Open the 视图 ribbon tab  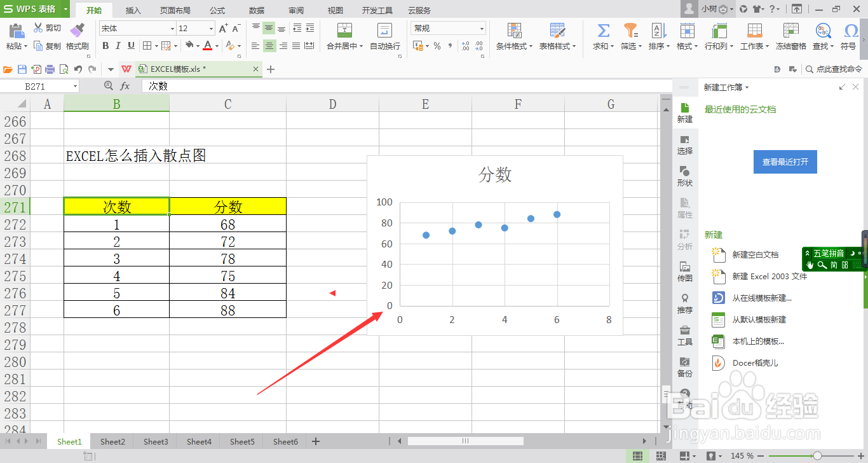pos(335,10)
